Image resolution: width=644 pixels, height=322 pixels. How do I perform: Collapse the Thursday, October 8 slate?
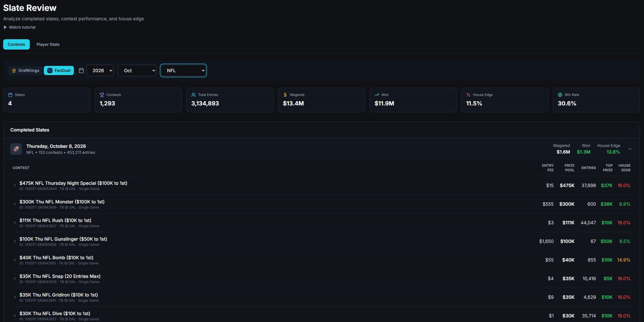click(630, 149)
